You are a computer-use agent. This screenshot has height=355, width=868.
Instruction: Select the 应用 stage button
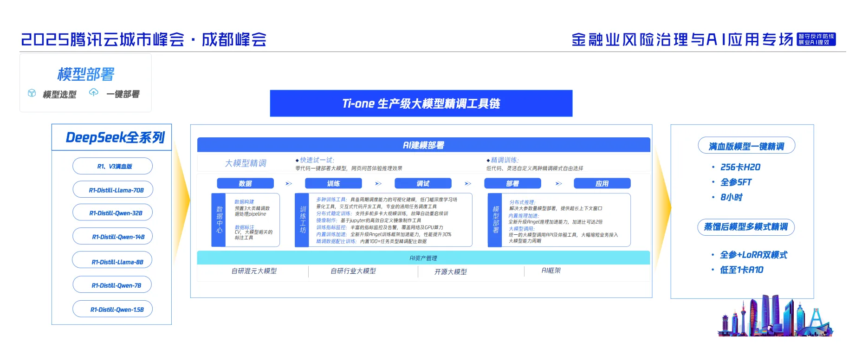(602, 183)
